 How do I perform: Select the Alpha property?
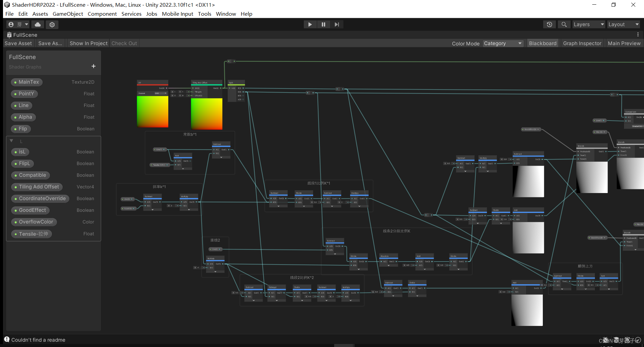point(23,117)
